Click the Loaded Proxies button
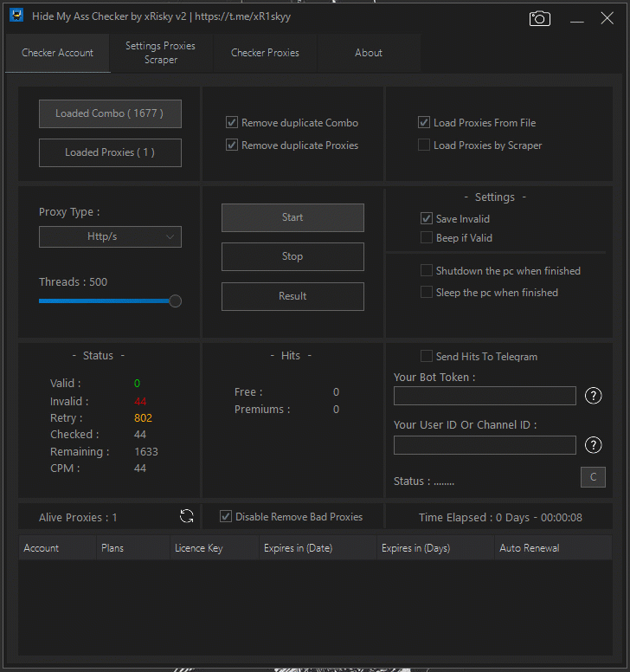630x672 pixels. pos(110,152)
